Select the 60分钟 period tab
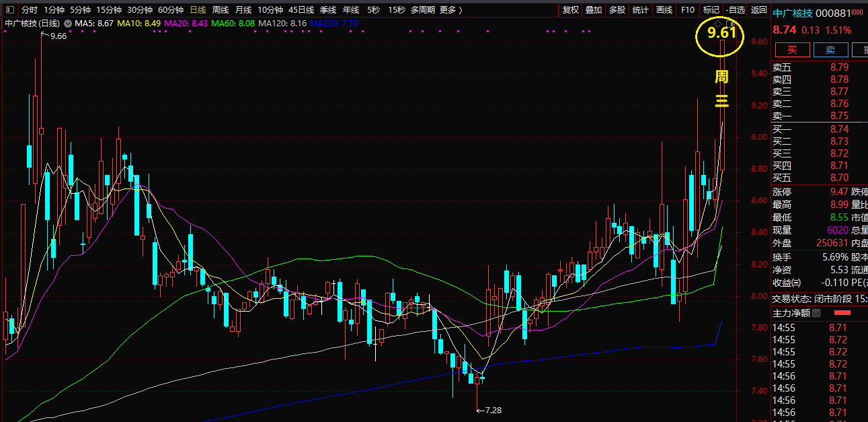 pos(171,10)
